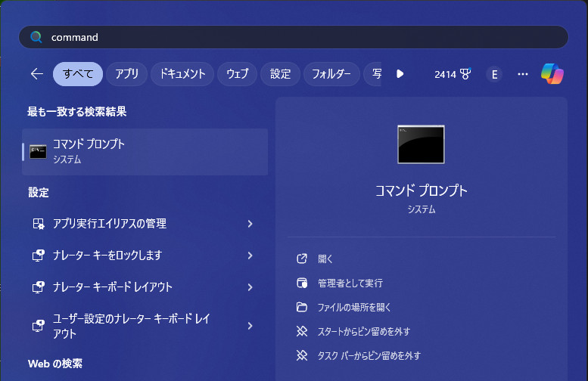The width and height of the screenshot is (588, 381).
Task: Switch to the アプリ filter tab
Action: pyautogui.click(x=126, y=74)
